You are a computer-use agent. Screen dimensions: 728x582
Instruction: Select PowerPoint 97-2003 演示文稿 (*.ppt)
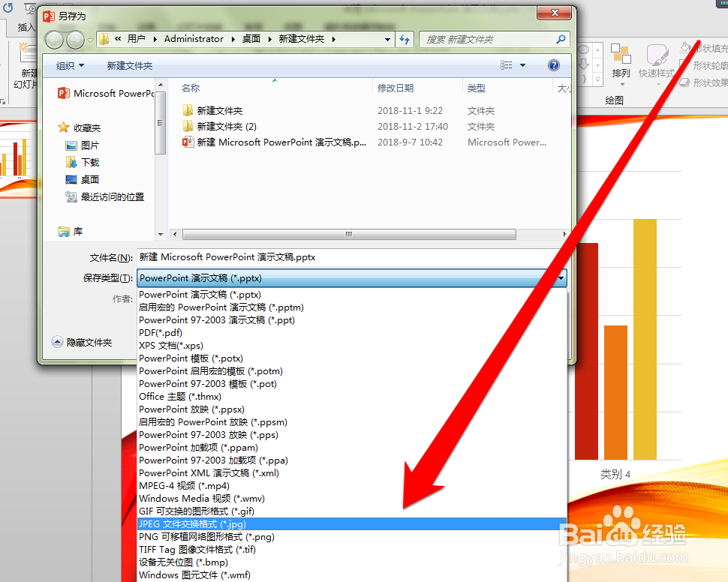[352, 319]
